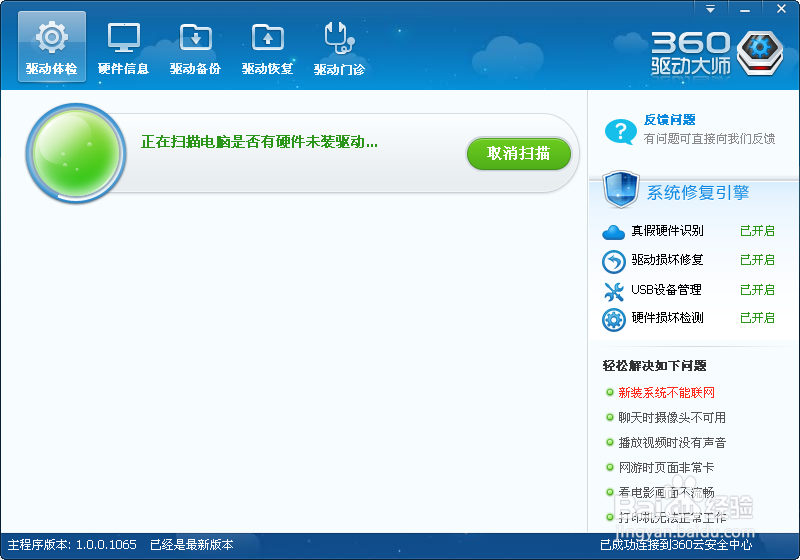Screen dimensions: 800x560
Task: Click the 取消扫描 button
Action: coord(518,153)
